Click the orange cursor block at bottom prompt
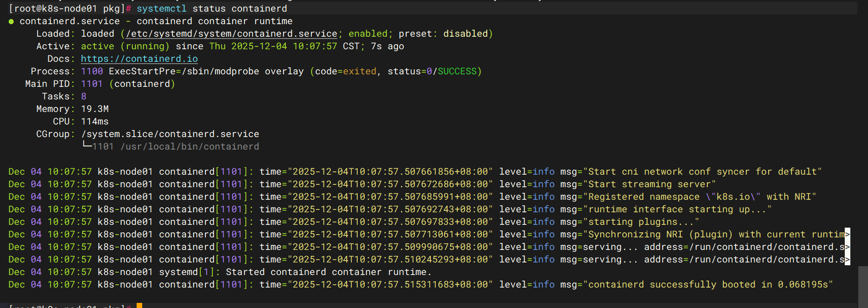 (x=139, y=306)
